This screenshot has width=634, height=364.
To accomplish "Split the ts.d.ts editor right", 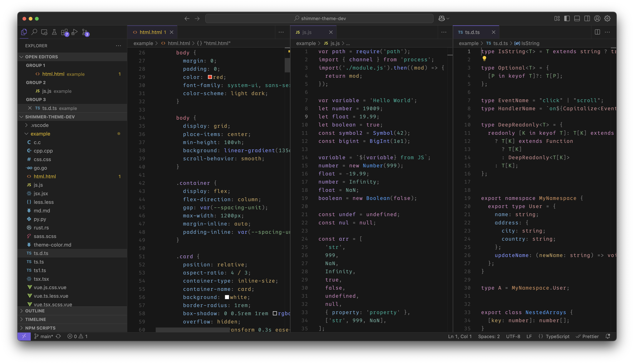I will pos(597,32).
